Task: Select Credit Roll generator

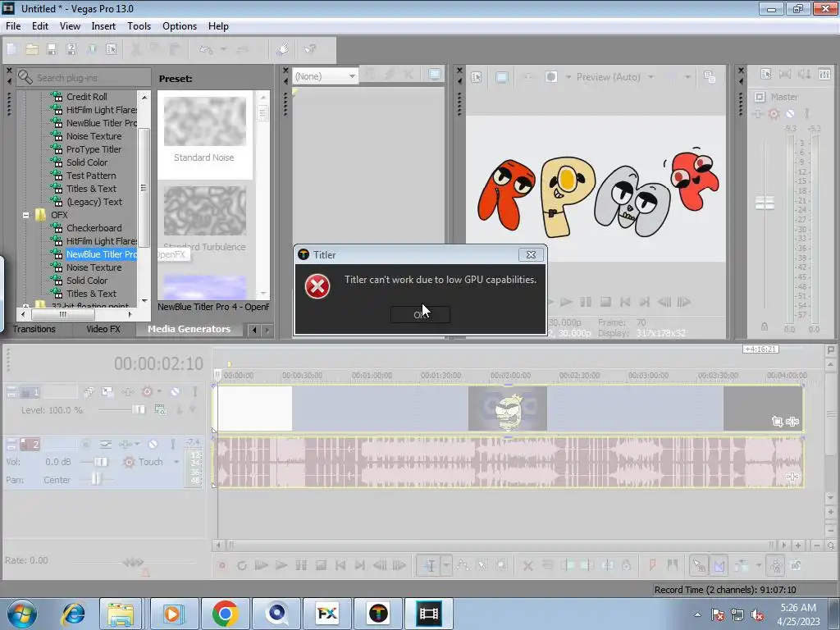Action: pos(86,97)
